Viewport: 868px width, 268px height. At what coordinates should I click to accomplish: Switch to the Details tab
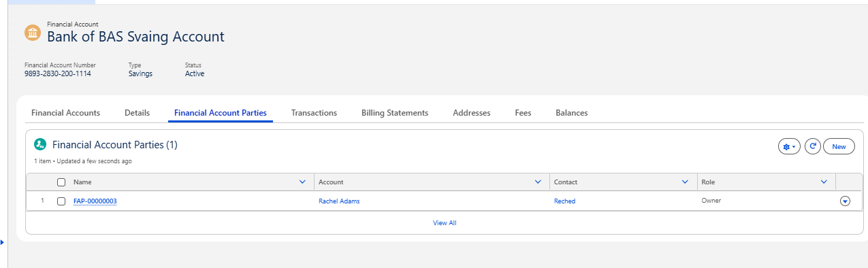(137, 113)
